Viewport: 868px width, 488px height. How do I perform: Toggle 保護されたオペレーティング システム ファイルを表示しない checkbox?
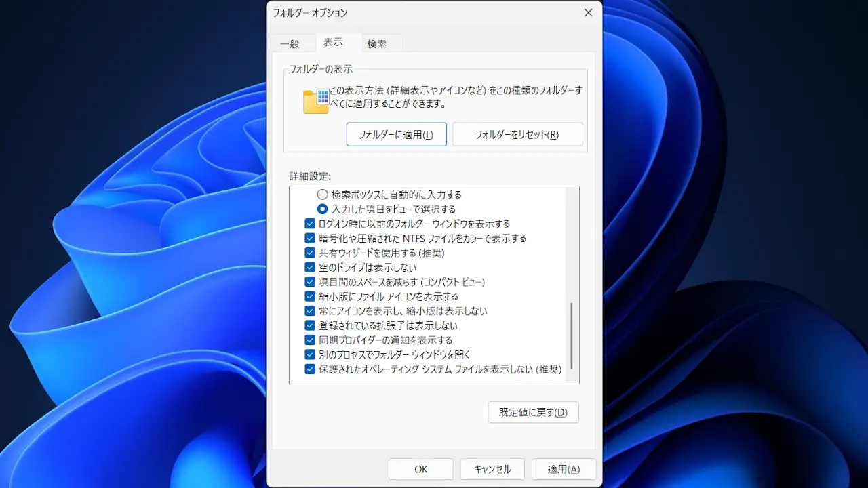click(x=310, y=369)
